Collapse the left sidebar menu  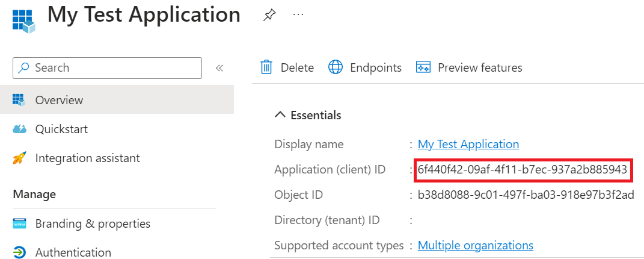click(219, 68)
